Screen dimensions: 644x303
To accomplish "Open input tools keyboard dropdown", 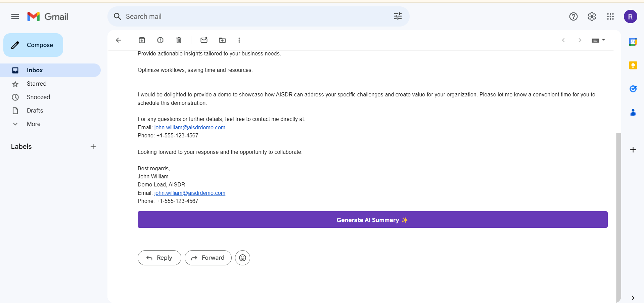I will (x=598, y=40).
